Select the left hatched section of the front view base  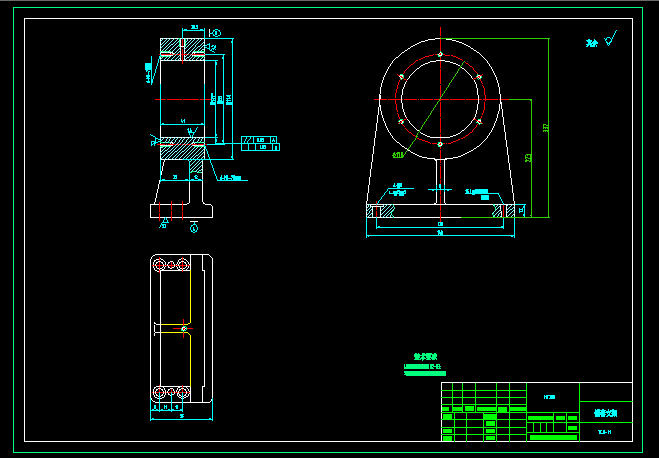point(381,211)
